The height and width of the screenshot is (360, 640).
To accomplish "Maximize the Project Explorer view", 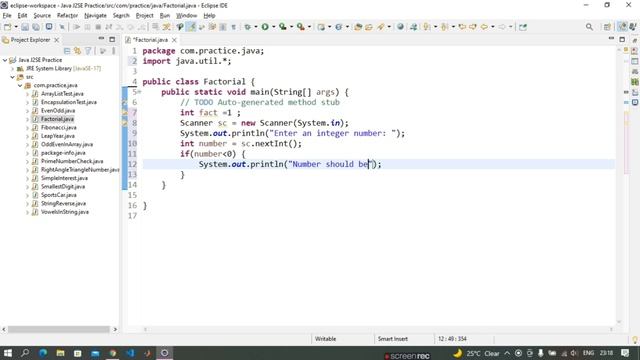I will point(112,39).
